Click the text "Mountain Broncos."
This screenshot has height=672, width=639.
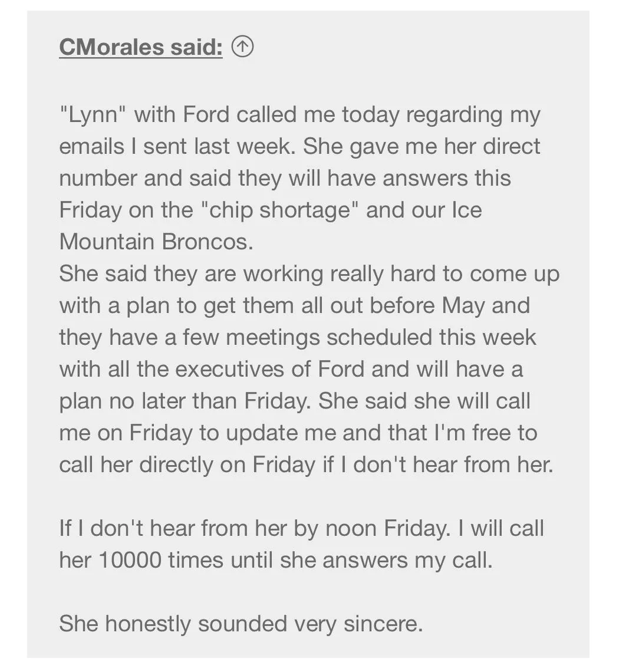[156, 242]
